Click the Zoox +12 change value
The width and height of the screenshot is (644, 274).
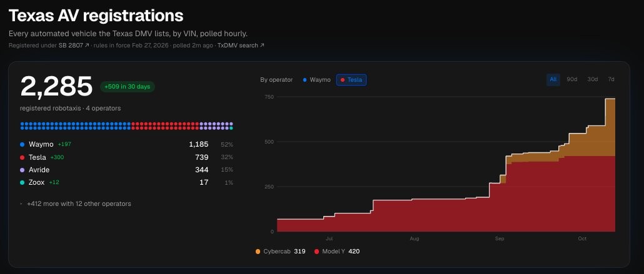(x=54, y=182)
